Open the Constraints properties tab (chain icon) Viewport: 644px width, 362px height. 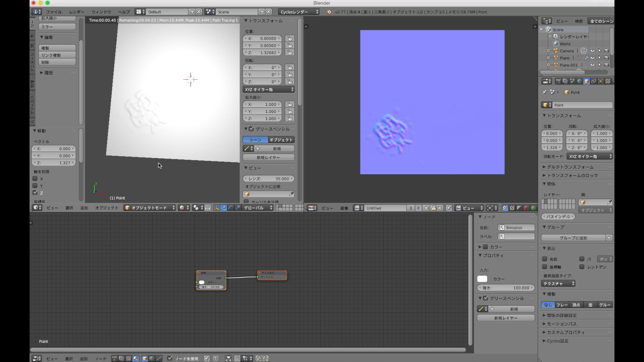(593, 81)
